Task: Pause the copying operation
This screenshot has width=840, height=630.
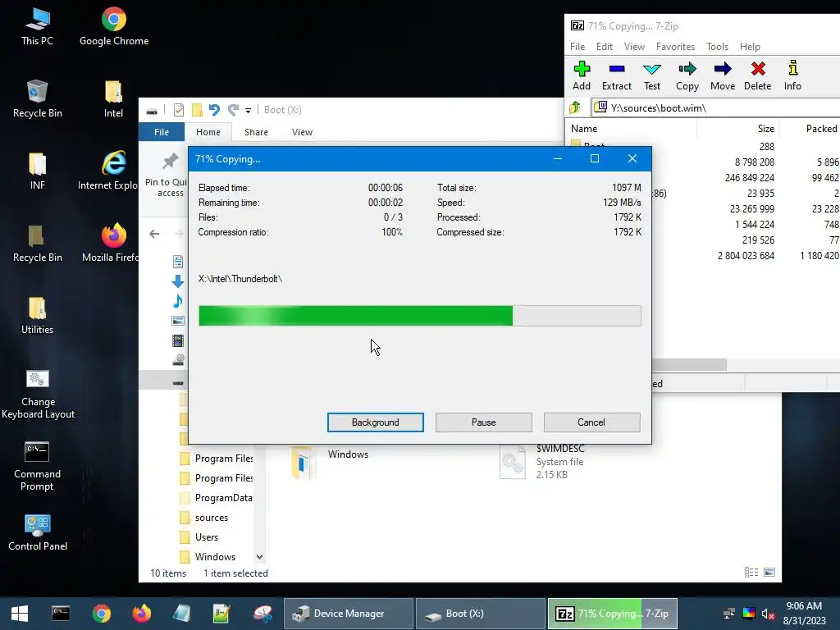Action: (x=484, y=422)
